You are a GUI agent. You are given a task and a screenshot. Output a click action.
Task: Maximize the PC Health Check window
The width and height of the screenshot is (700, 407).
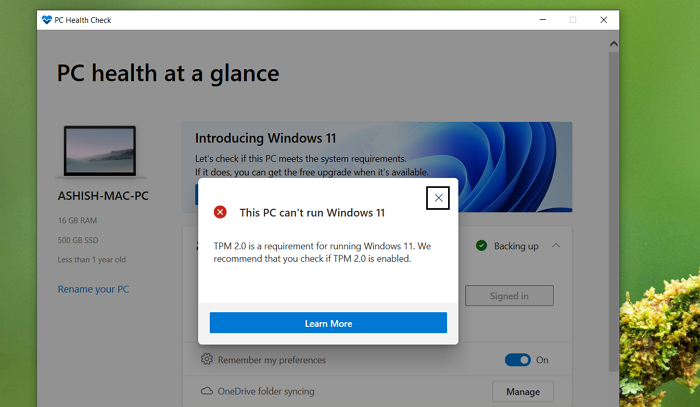coord(573,19)
